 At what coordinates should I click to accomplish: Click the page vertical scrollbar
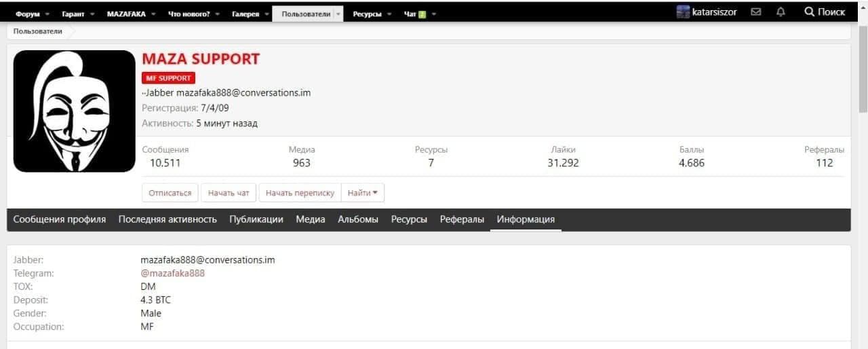click(863, 68)
